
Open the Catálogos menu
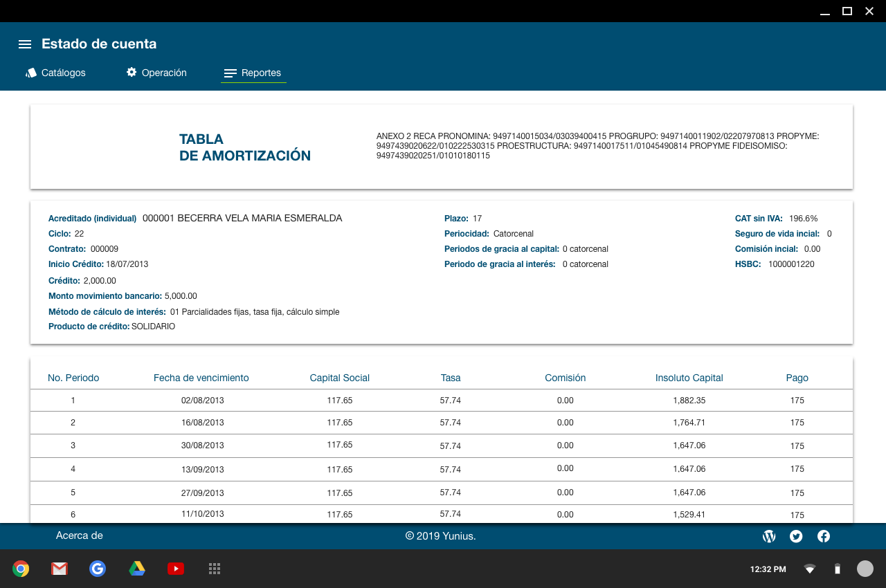56,73
